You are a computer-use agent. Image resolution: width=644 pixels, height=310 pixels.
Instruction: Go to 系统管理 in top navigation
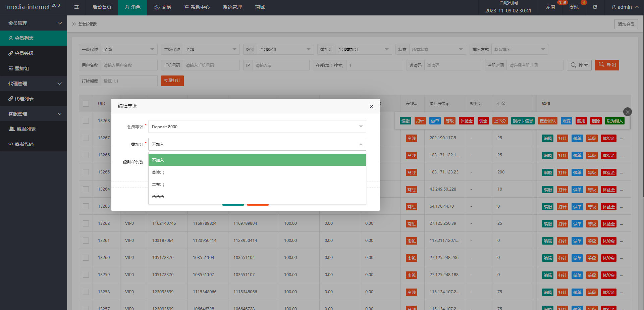tap(232, 7)
